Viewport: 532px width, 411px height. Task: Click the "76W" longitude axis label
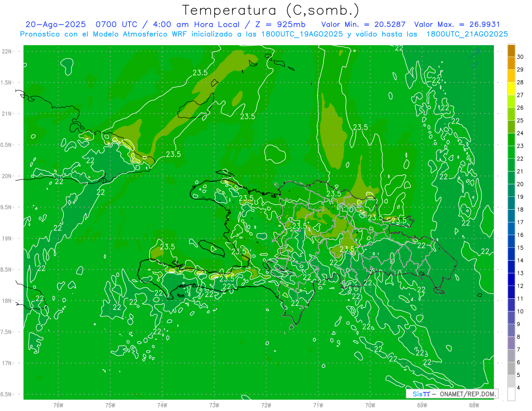58,405
